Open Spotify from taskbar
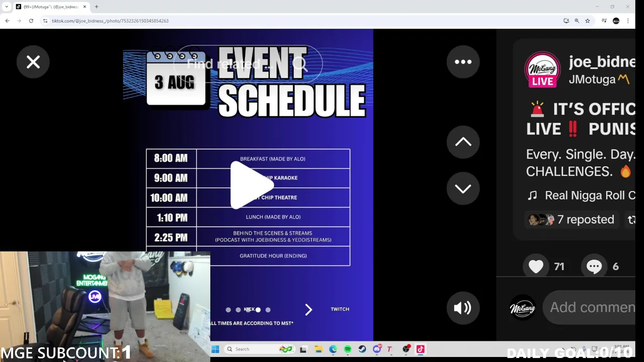This screenshot has width=644, height=362. (348, 349)
